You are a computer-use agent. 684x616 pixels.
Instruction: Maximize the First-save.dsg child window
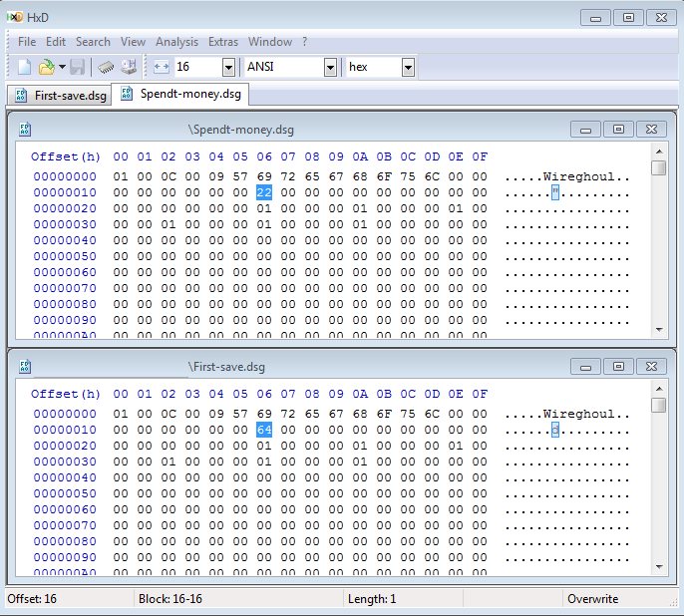(x=618, y=367)
